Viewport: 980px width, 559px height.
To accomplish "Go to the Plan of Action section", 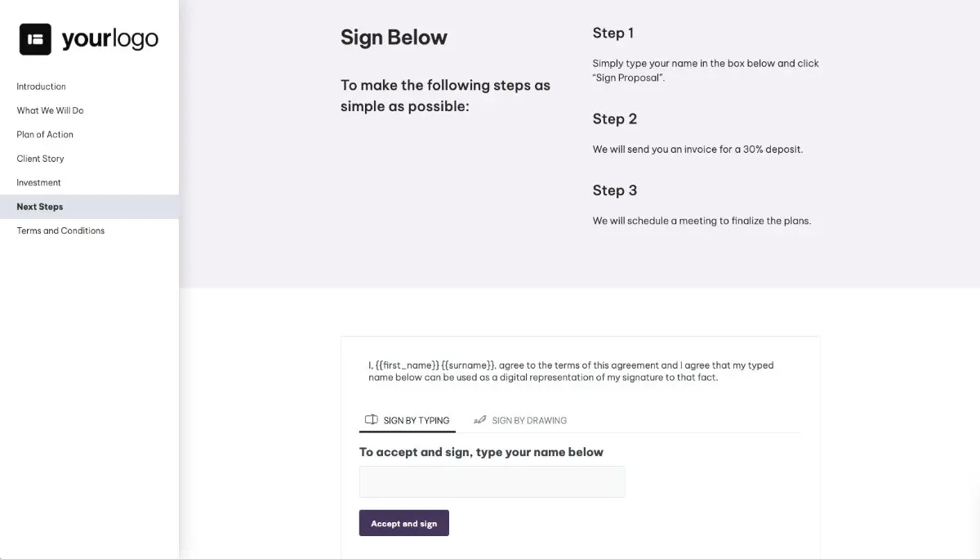I will [44, 134].
